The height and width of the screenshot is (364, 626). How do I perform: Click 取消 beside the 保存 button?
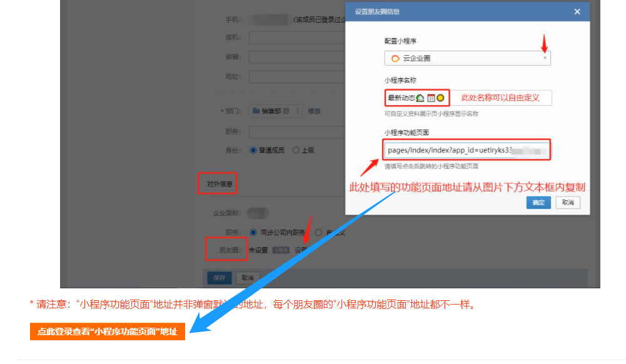tap(248, 278)
